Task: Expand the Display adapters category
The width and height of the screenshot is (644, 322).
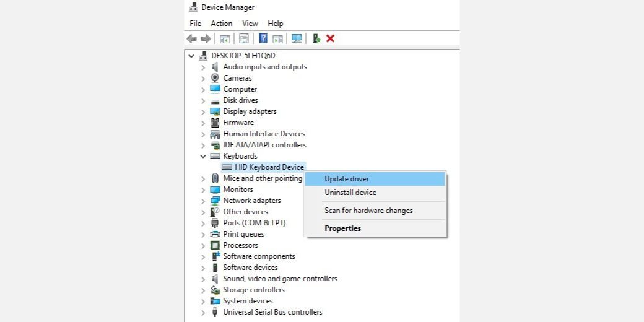Action: [x=203, y=111]
